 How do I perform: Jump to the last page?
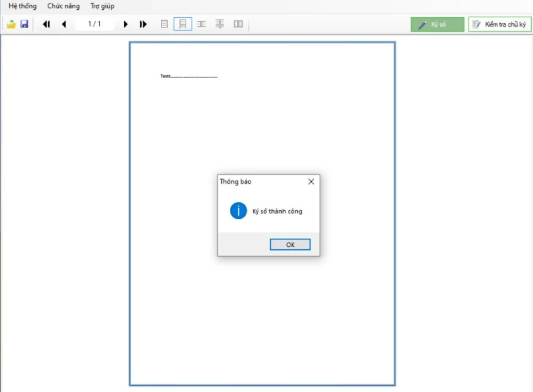(143, 24)
